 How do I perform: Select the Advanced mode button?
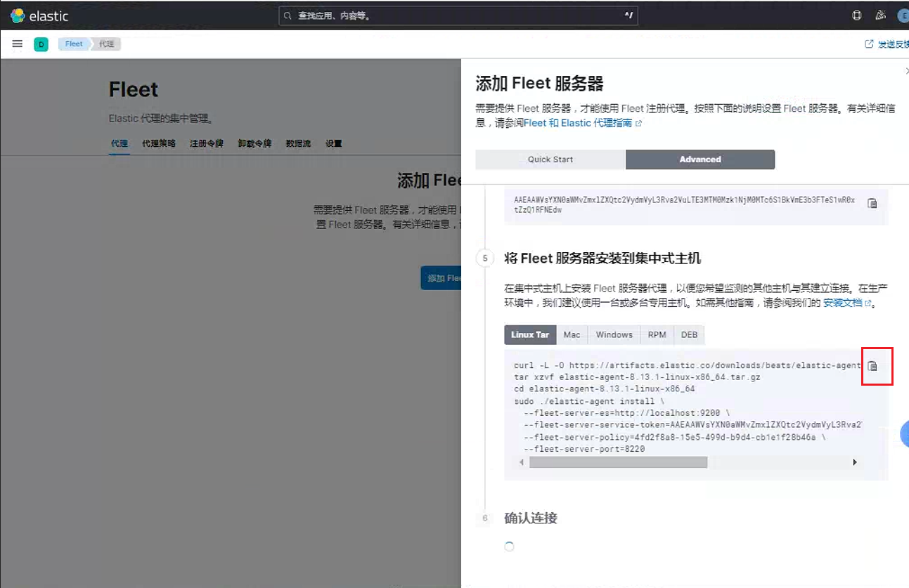tap(700, 159)
